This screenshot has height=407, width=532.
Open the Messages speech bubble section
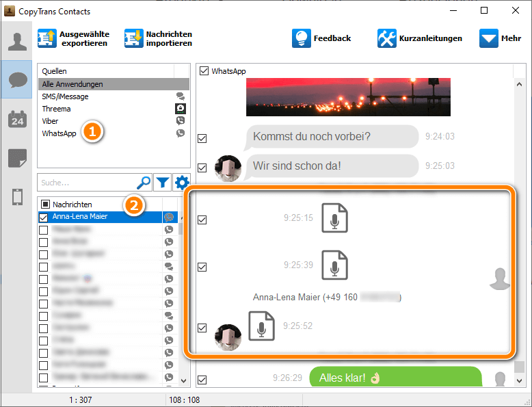pos(17,80)
